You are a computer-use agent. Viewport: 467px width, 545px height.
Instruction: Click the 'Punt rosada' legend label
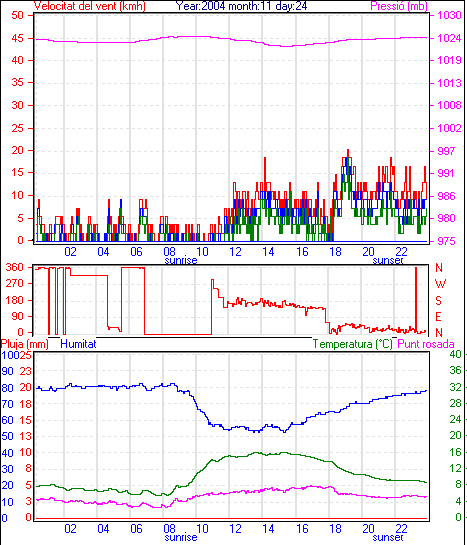point(426,344)
